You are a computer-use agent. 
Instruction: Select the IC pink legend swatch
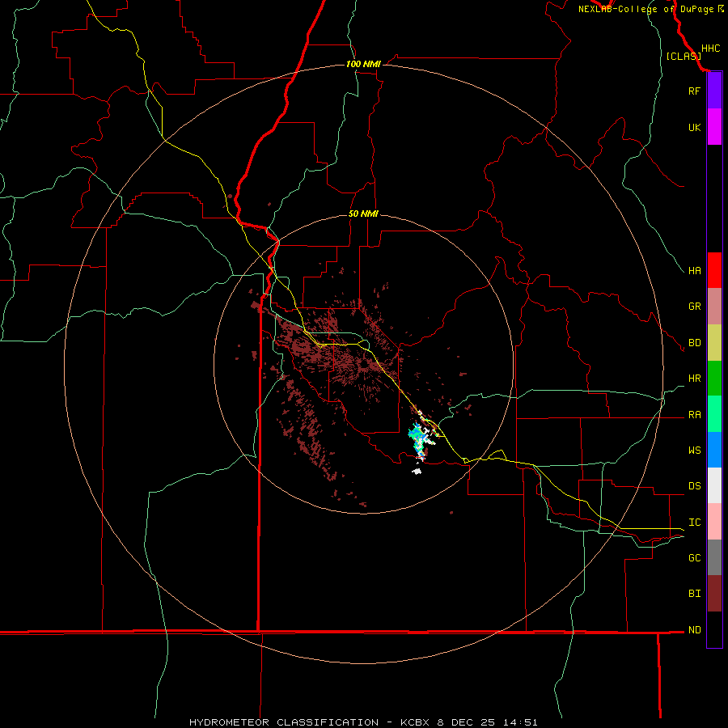(714, 522)
